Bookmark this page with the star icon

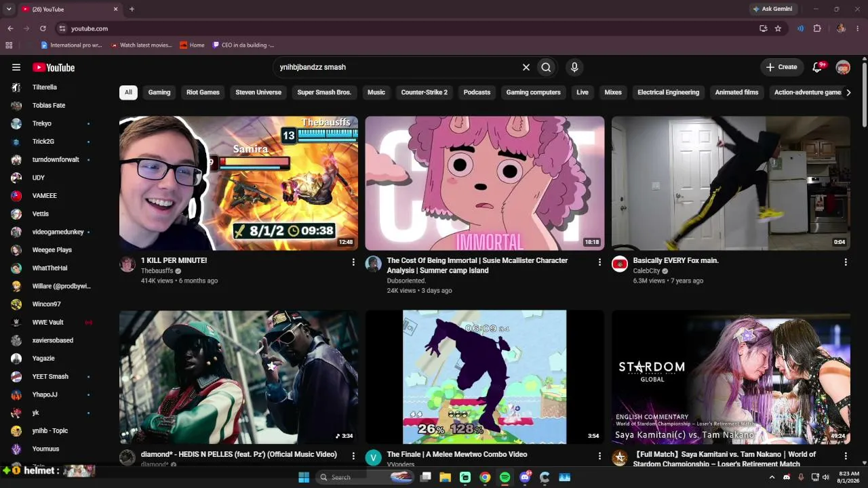point(778,28)
